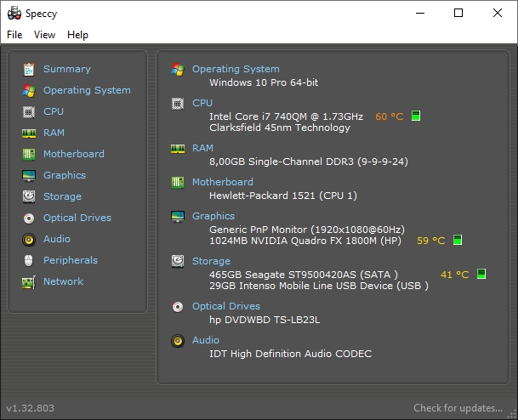Go to Operating System section in sidebar
The width and height of the screenshot is (518, 420).
coord(87,90)
